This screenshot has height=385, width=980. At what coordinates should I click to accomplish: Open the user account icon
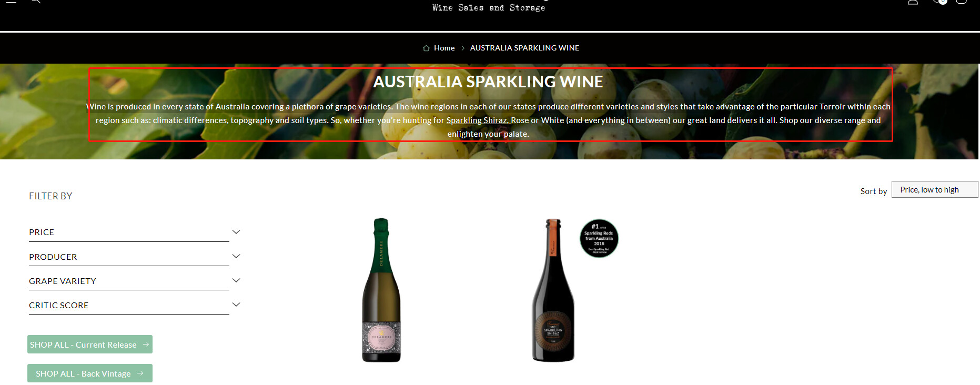[x=913, y=2]
